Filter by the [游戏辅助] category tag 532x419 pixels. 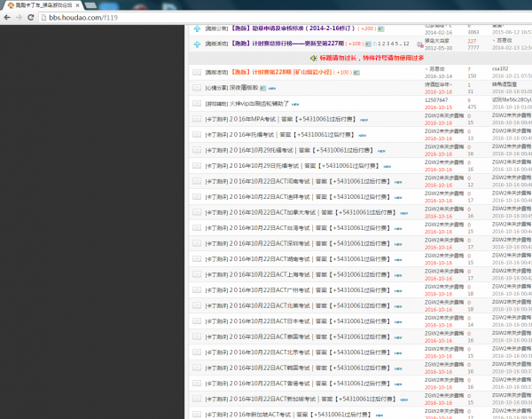pyautogui.click(x=216, y=104)
